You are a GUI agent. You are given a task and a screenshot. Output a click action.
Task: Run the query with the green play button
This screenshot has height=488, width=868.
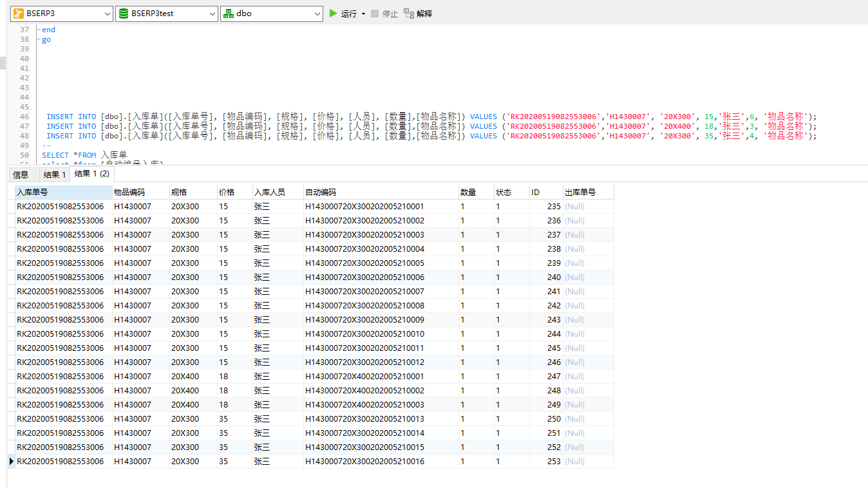[x=333, y=13]
